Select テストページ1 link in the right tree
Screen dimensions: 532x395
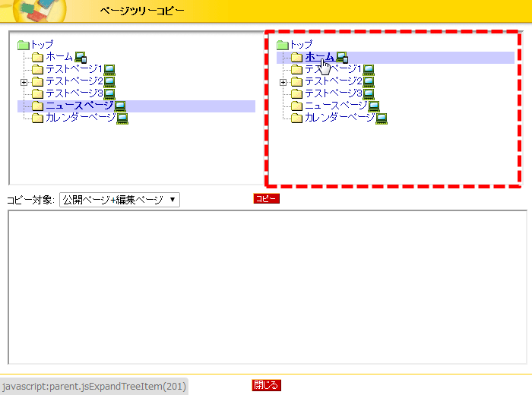pyautogui.click(x=333, y=69)
